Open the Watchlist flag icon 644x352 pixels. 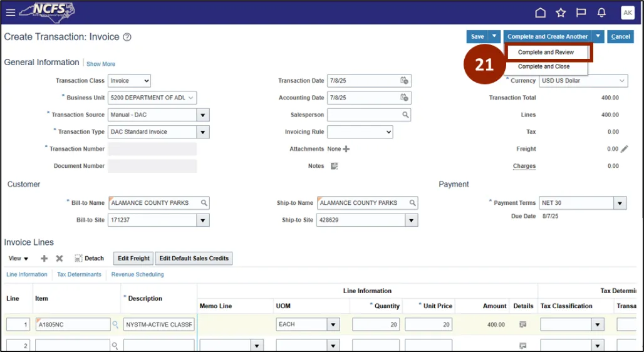[x=581, y=13]
